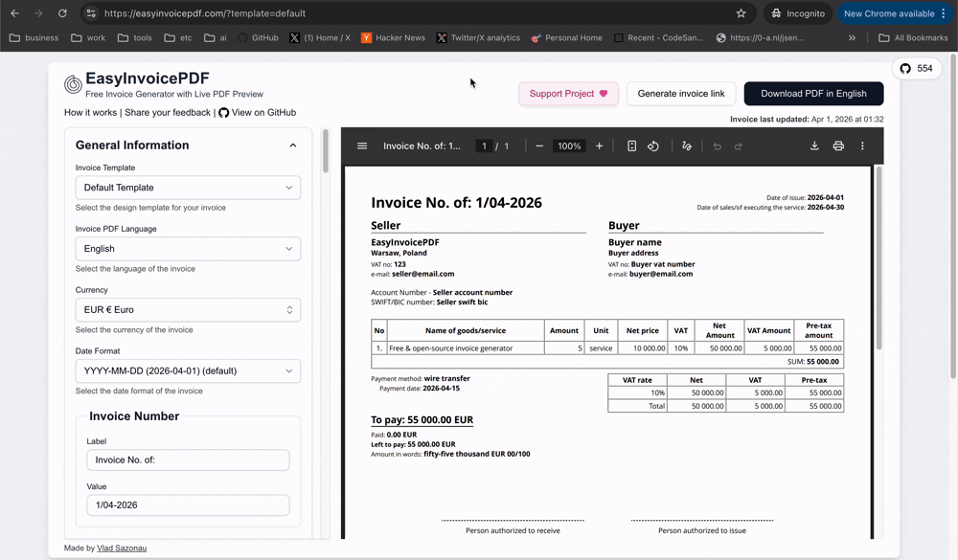The height and width of the screenshot is (560, 958).
Task: Open the Invoice Template dropdown
Action: click(x=188, y=188)
